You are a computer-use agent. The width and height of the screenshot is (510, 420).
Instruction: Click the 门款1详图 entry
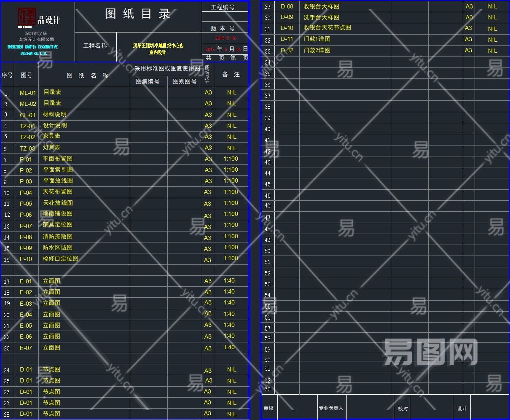coord(317,39)
